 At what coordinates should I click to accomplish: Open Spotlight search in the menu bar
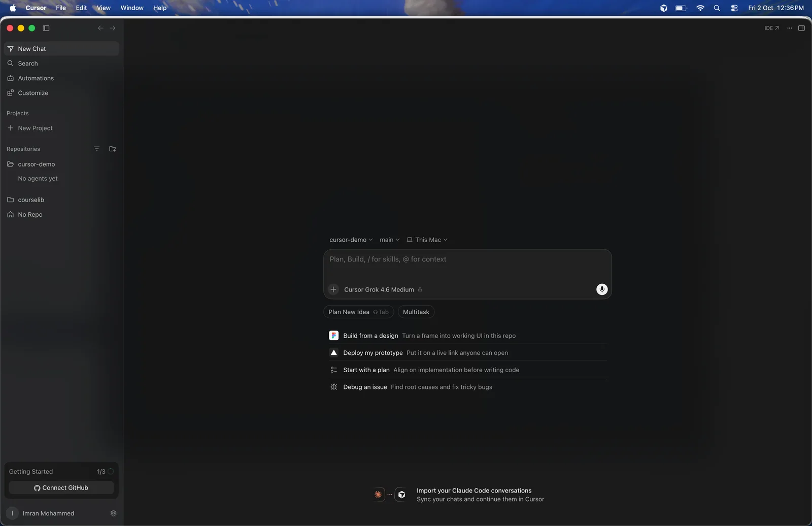(717, 8)
